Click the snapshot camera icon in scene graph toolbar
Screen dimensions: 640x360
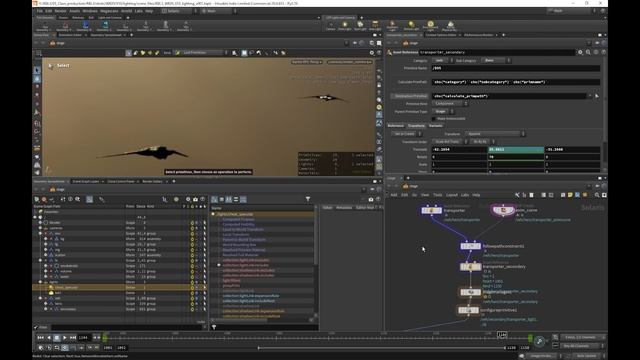[x=196, y=199]
